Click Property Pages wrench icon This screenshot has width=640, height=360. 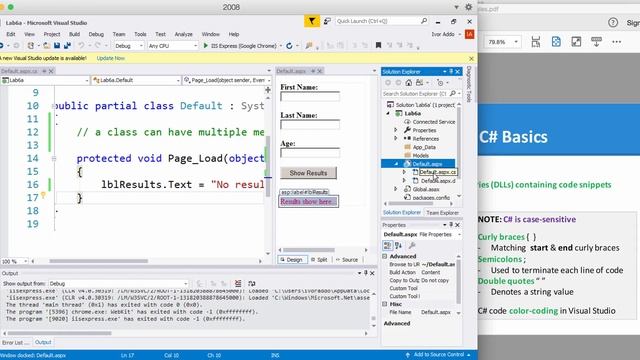tap(412, 245)
